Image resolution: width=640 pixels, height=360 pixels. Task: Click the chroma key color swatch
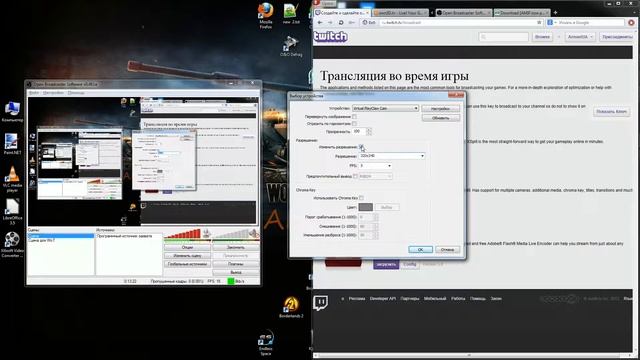(366, 207)
